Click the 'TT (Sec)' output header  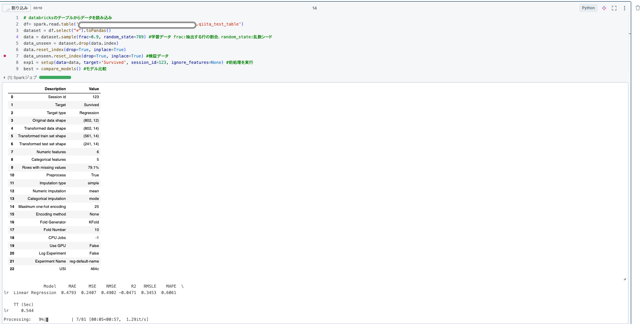tap(24, 304)
